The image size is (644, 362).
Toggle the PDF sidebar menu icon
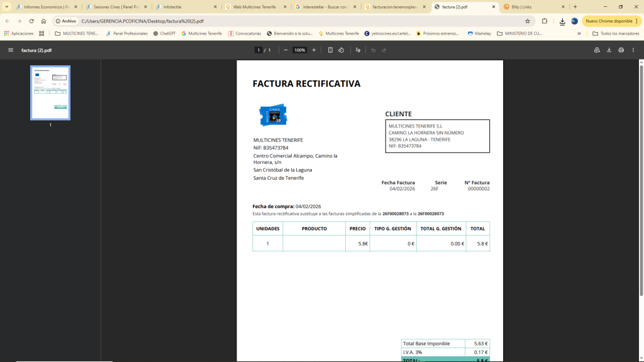pos(10,50)
